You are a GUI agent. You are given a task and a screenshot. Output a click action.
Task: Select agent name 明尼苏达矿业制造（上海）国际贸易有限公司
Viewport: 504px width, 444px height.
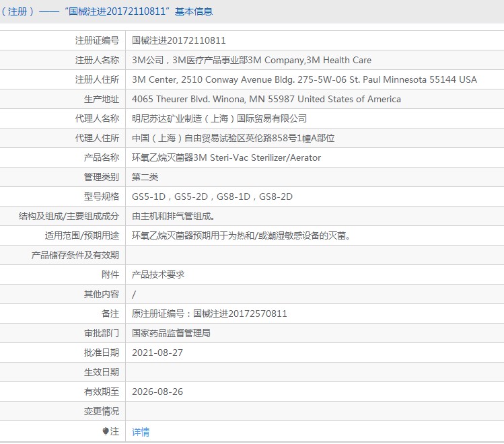[x=219, y=118]
